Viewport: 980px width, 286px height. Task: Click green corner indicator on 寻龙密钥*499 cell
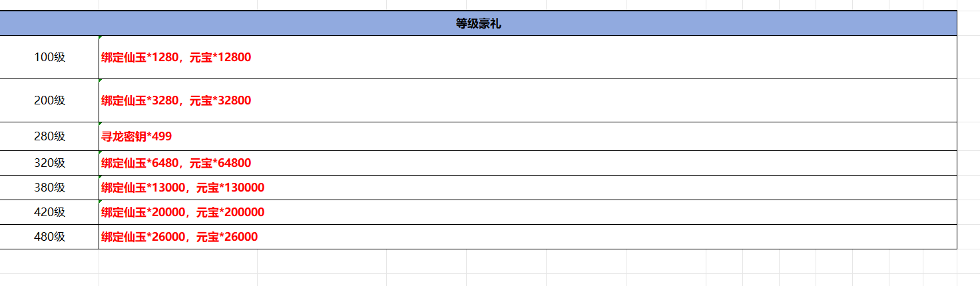pos(101,124)
